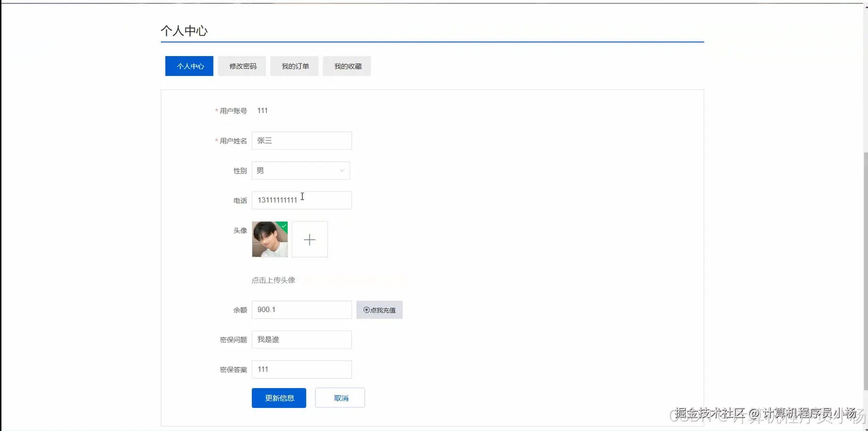Viewport: 868px width, 431px height.
Task: Switch to the 修改密码 tab
Action: click(241, 66)
